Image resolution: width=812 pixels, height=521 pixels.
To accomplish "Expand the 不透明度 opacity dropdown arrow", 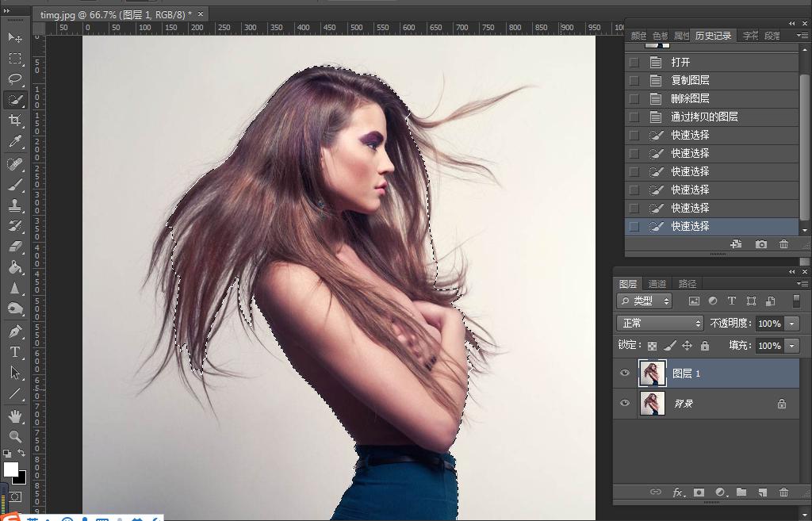I will click(791, 324).
